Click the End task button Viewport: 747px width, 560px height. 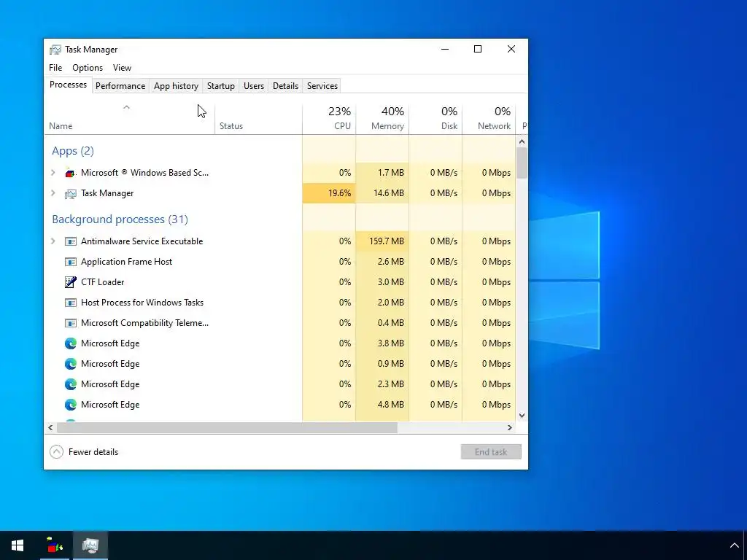coord(491,452)
